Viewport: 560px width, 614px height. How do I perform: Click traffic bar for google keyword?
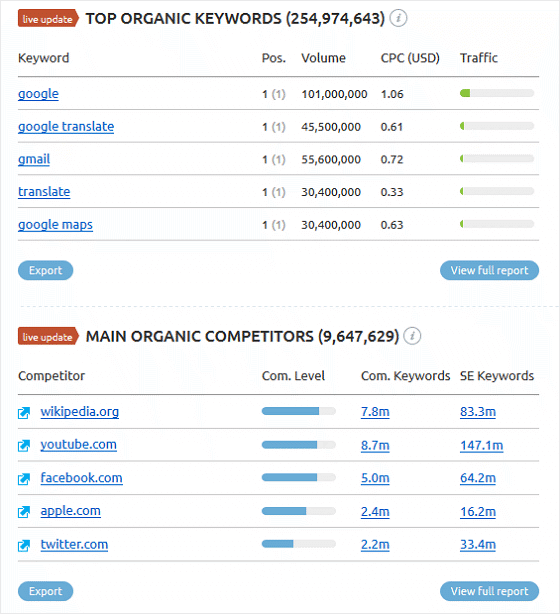tap(497, 93)
